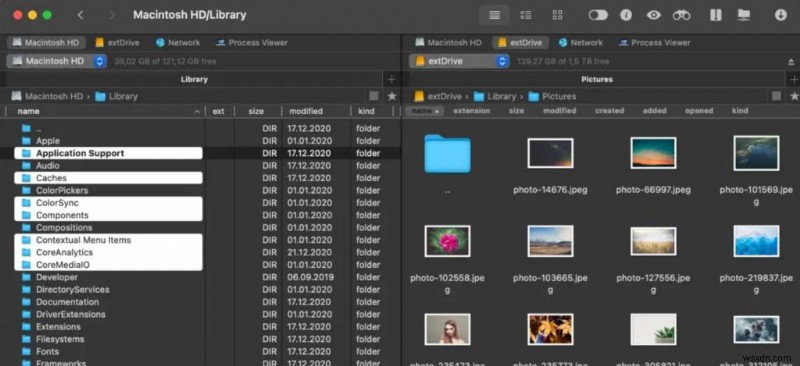Go back with the left chevron
This screenshot has width=800, height=366.
pyautogui.click(x=80, y=15)
